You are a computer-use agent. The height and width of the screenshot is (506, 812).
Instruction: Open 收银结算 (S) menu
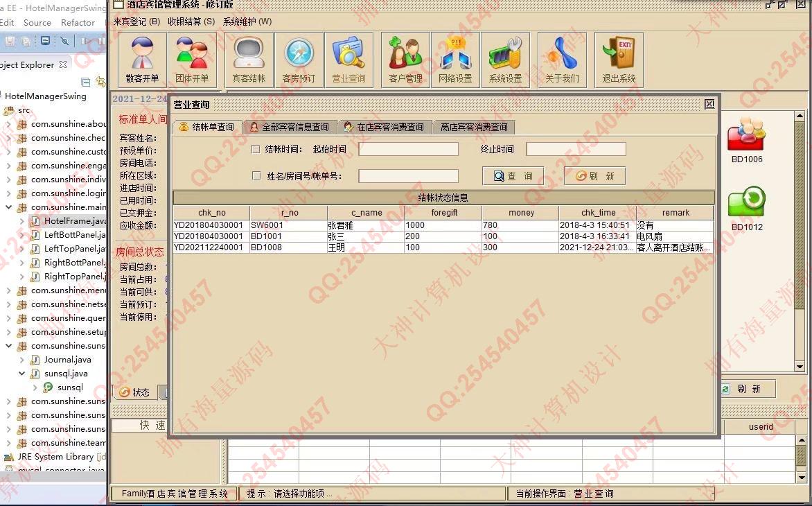[x=191, y=21]
